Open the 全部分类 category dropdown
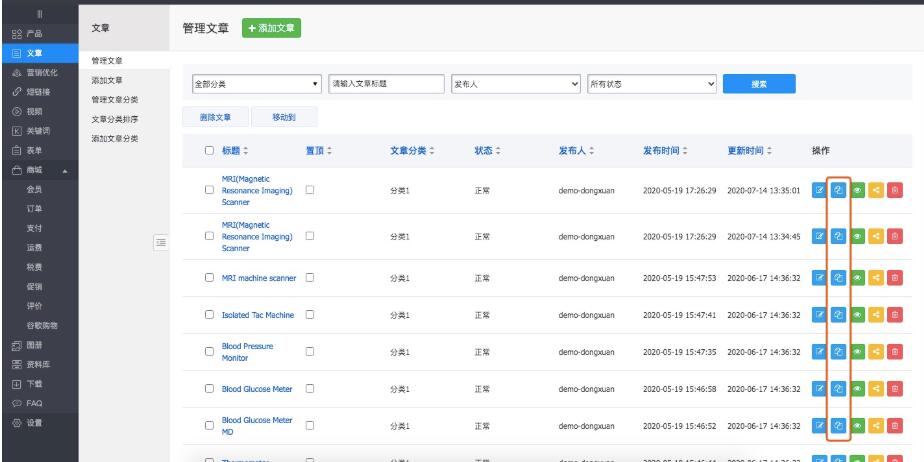Viewport: 924px width, 462px height. click(x=256, y=84)
